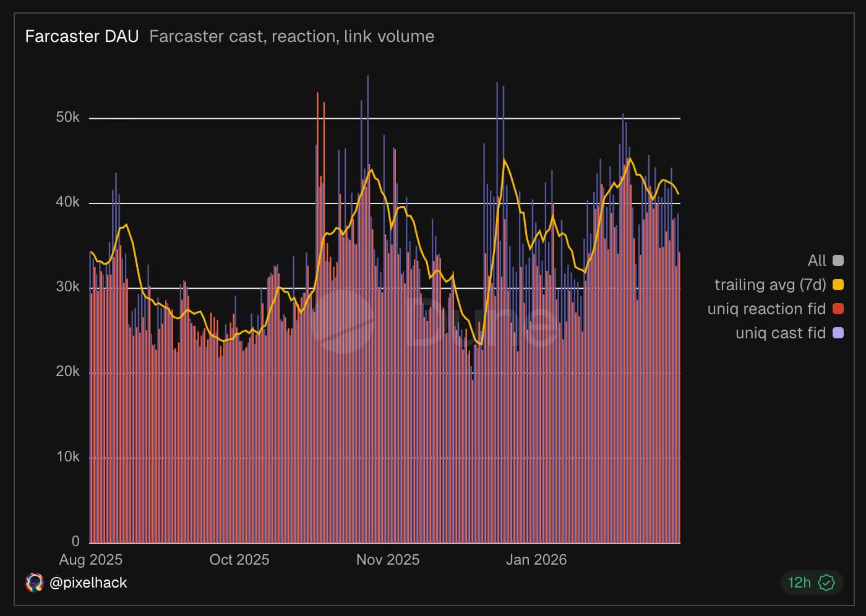Viewport: 866px width, 616px height.
Task: Click the 'Farcaster cast, reaction, link volume' subtitle
Action: [x=291, y=36]
